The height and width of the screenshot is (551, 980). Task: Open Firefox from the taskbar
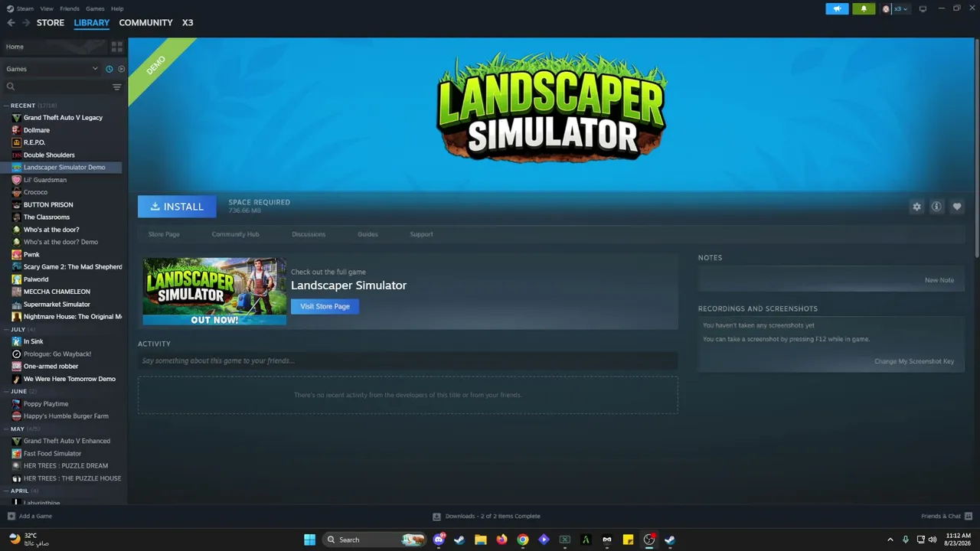click(x=501, y=540)
